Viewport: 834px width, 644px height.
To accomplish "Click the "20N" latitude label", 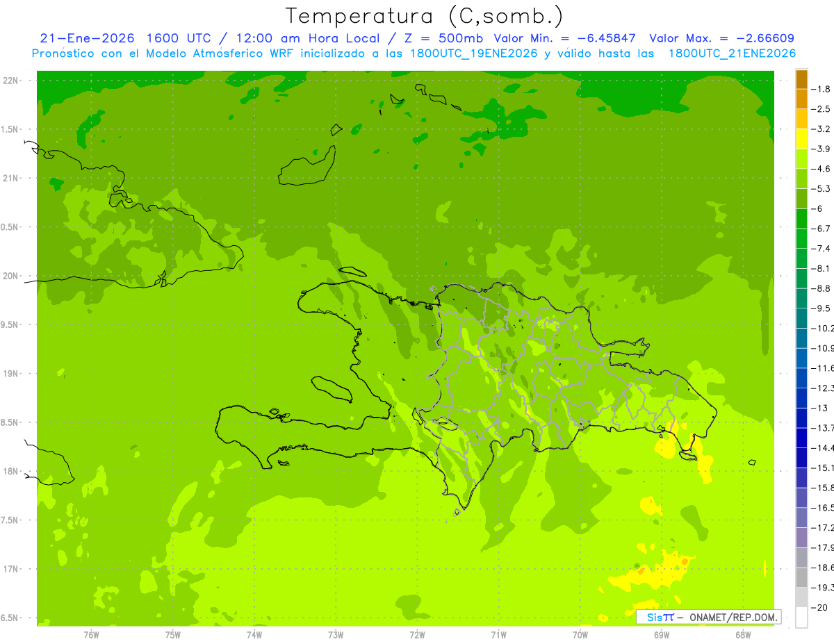I will pyautogui.click(x=11, y=276).
